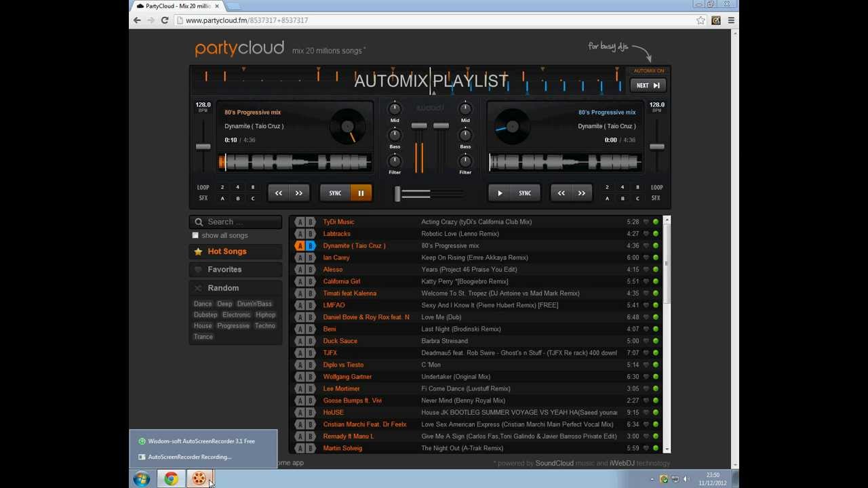Viewport: 868px width, 488px height.
Task: Click the left channel volume fader
Action: click(419, 126)
